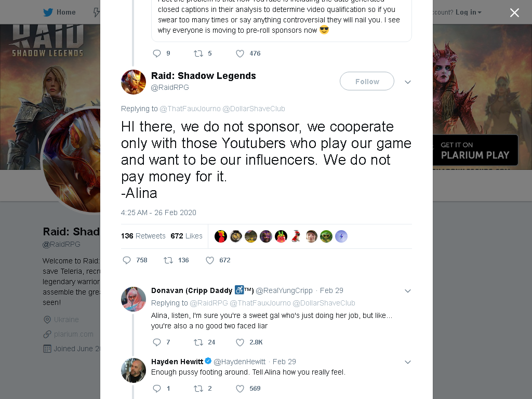Expand the options chevron on Hayden Hewitt's reply
This screenshot has width=532, height=399.
(408, 362)
